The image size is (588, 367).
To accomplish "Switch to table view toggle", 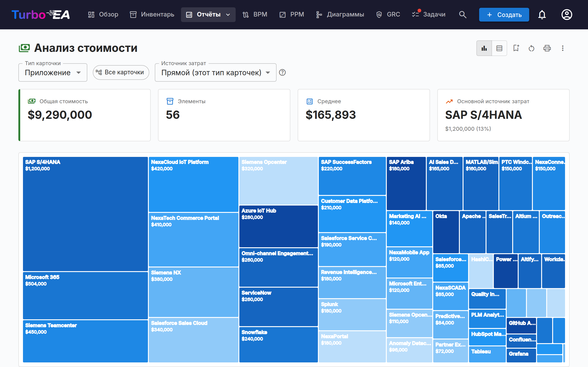I will [x=499, y=48].
